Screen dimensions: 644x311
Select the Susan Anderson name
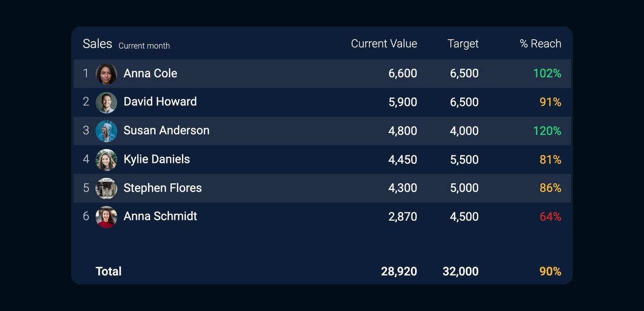click(167, 131)
